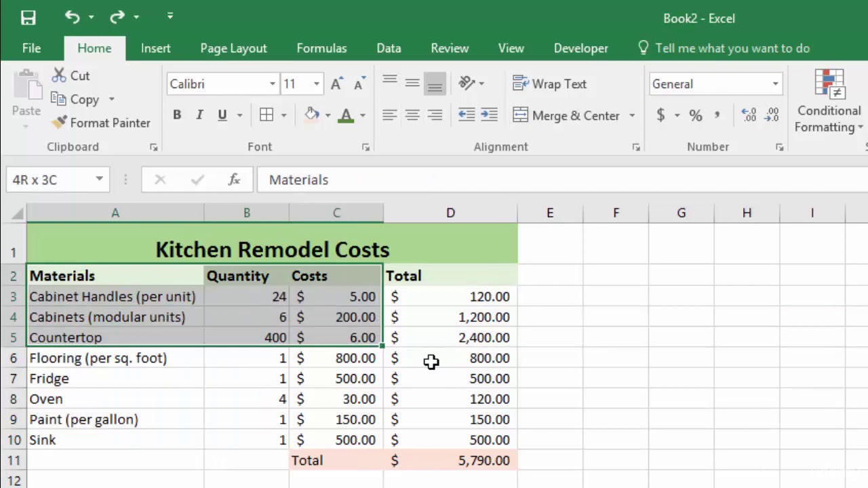
Task: Open the Clipboard pane launcher
Action: (x=154, y=147)
